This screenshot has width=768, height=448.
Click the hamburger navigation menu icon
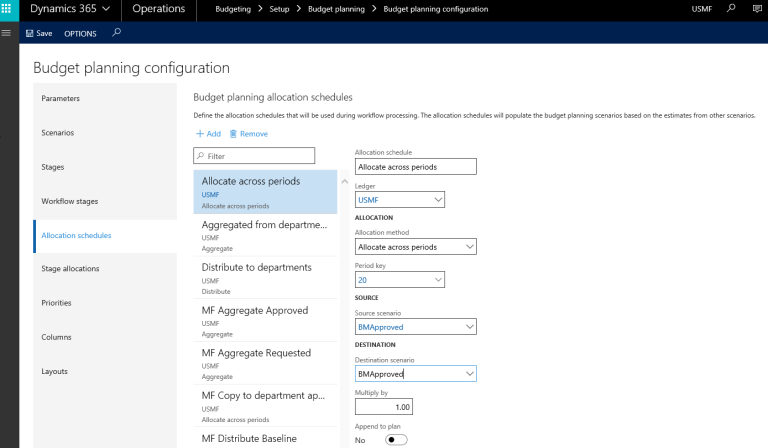coord(7,32)
